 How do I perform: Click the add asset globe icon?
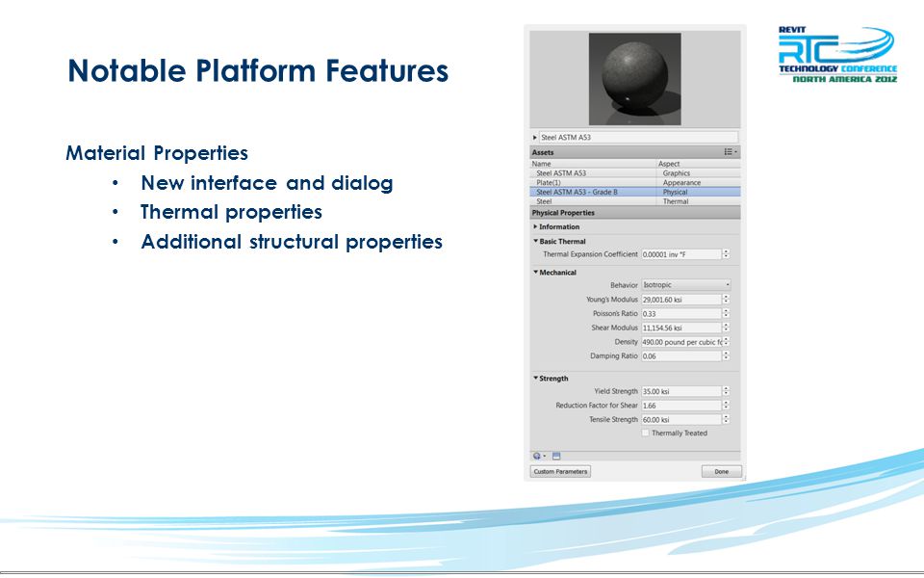coord(537,456)
